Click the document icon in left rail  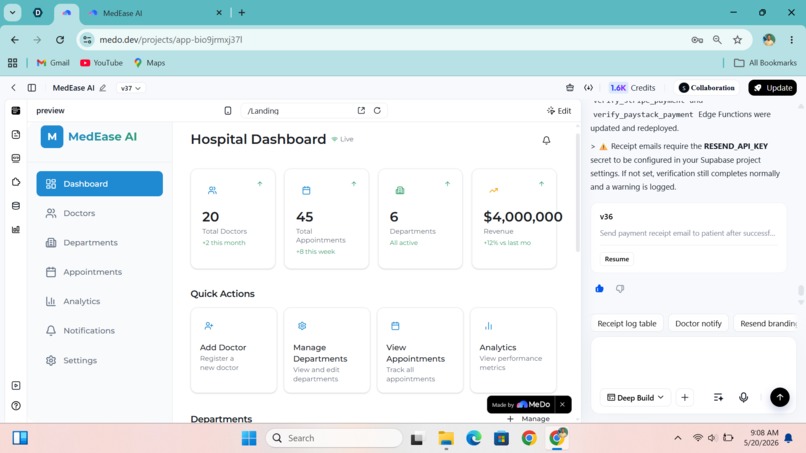[16, 135]
